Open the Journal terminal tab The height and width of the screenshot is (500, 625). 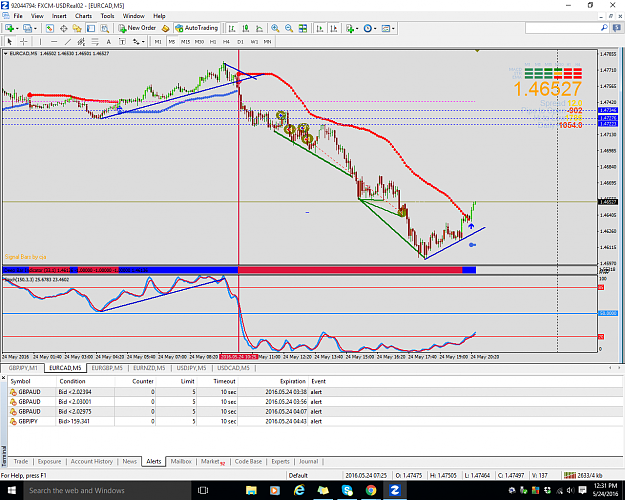(309, 461)
